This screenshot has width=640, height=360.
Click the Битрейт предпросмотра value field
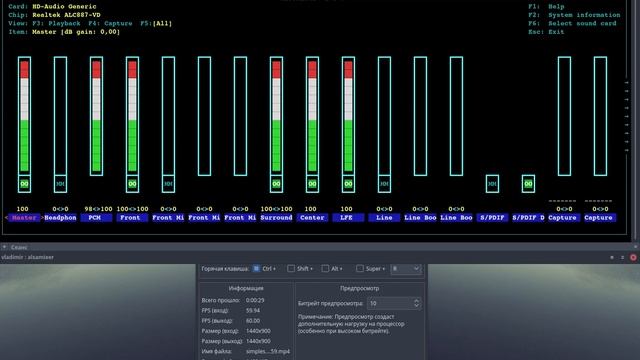click(x=390, y=303)
